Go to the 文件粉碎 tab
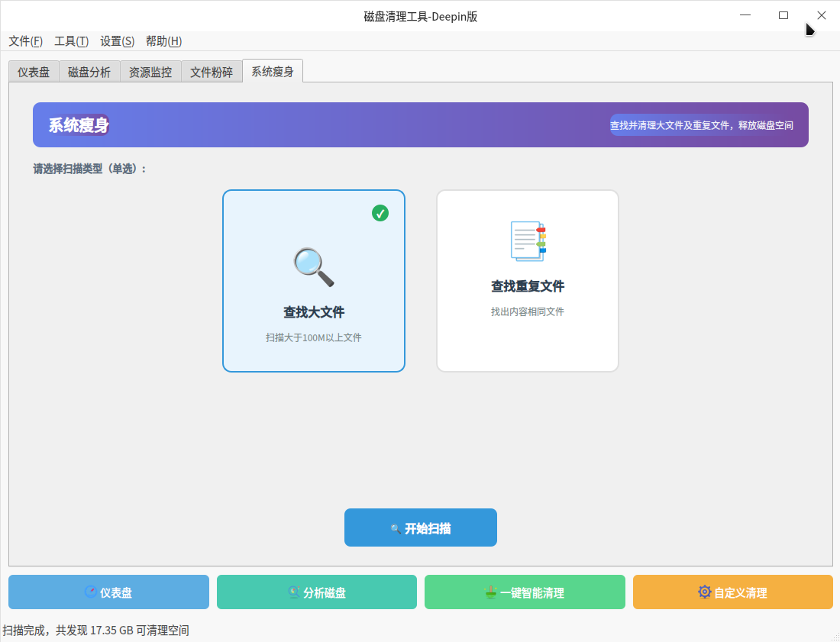 pos(212,73)
